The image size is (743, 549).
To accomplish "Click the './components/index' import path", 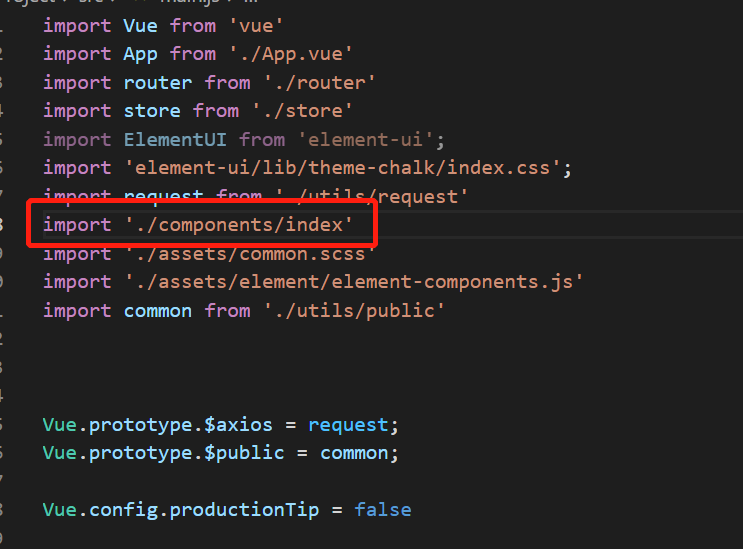I will click(x=239, y=225).
